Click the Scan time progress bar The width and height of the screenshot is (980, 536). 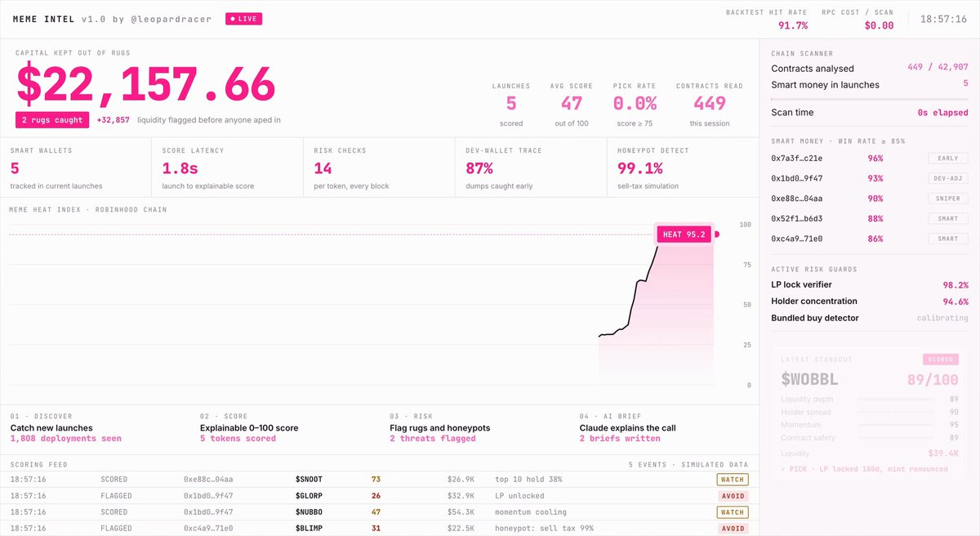click(x=870, y=99)
